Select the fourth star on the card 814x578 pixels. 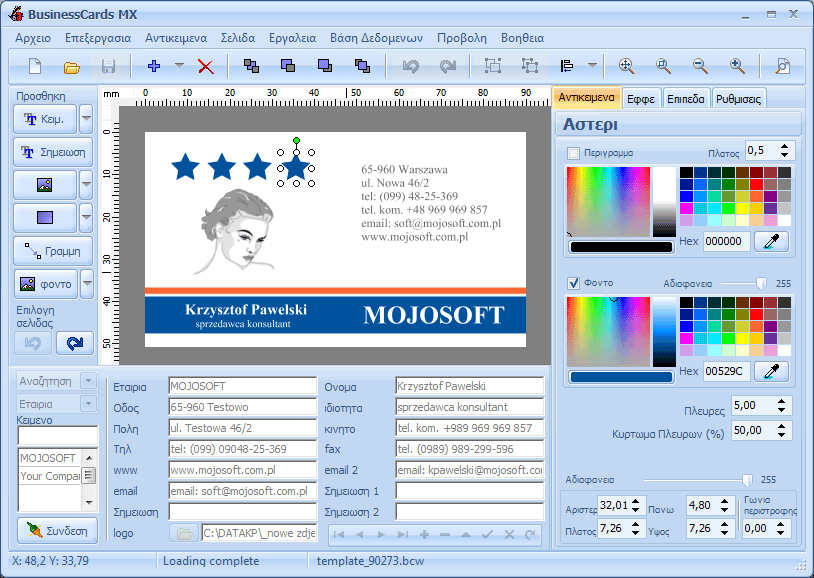point(296,167)
